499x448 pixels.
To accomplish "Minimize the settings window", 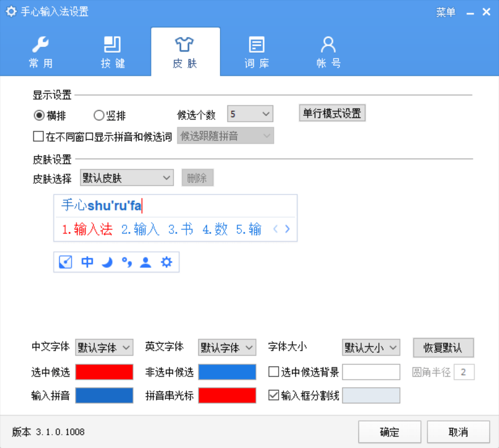I will [470, 13].
